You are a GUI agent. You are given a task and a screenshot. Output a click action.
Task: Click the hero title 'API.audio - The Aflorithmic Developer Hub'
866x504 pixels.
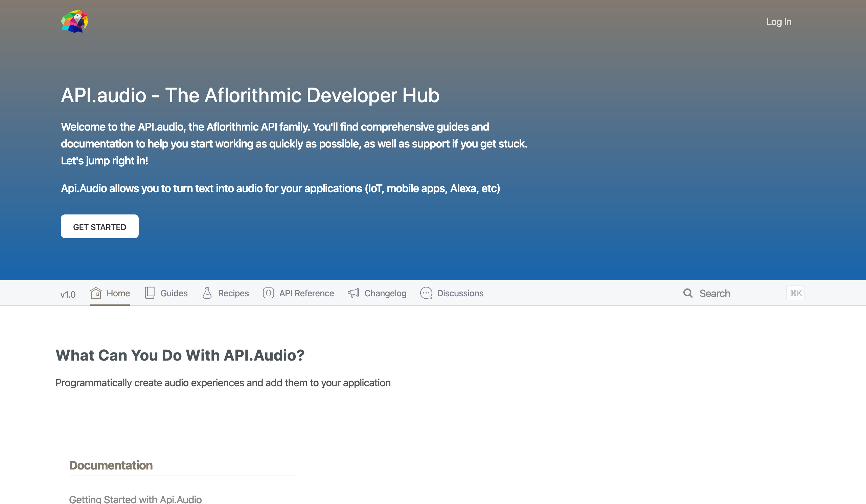(x=250, y=95)
